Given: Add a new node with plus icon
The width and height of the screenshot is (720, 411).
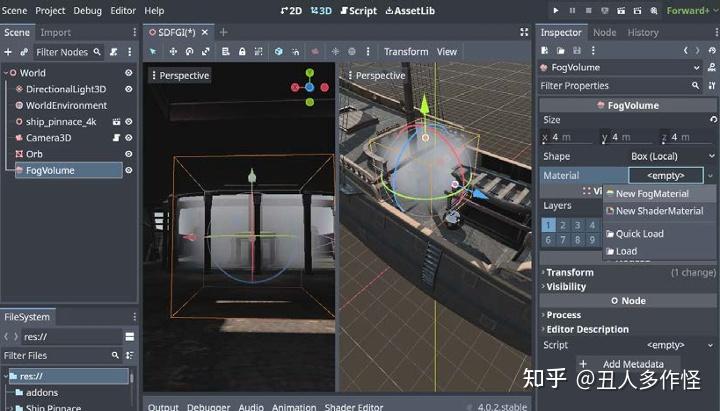Looking at the screenshot, I should point(8,52).
